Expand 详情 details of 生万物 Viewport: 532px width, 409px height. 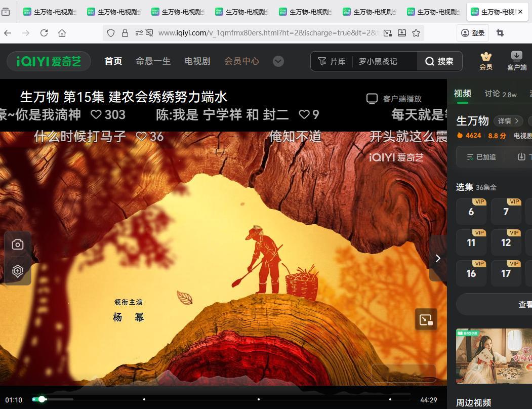pos(508,121)
